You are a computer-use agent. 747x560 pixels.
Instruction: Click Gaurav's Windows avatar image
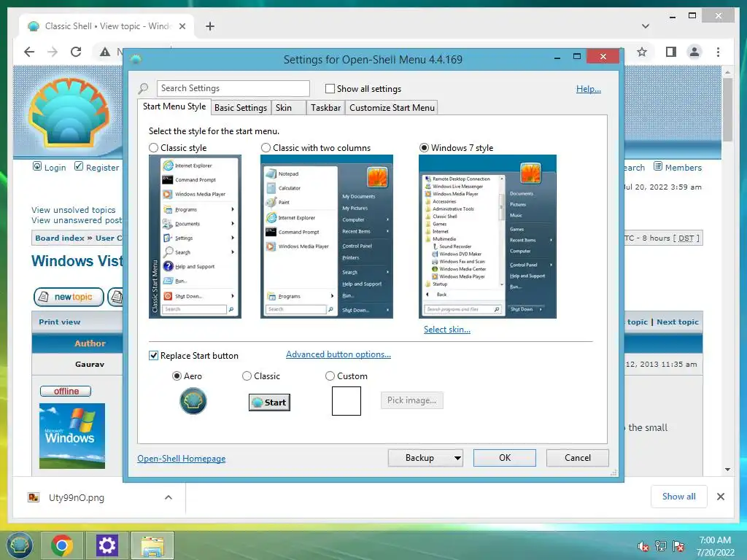[72, 436]
